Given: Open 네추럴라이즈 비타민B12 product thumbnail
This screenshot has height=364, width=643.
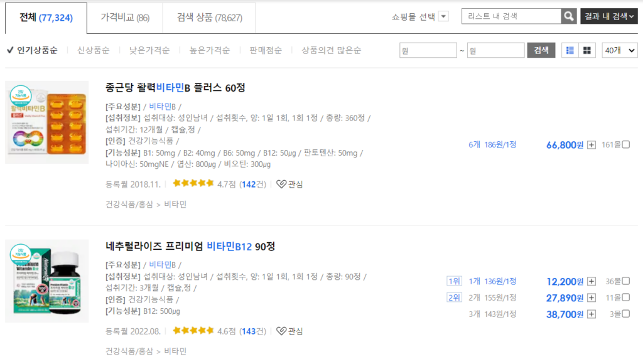Looking at the screenshot, I should tap(46, 281).
